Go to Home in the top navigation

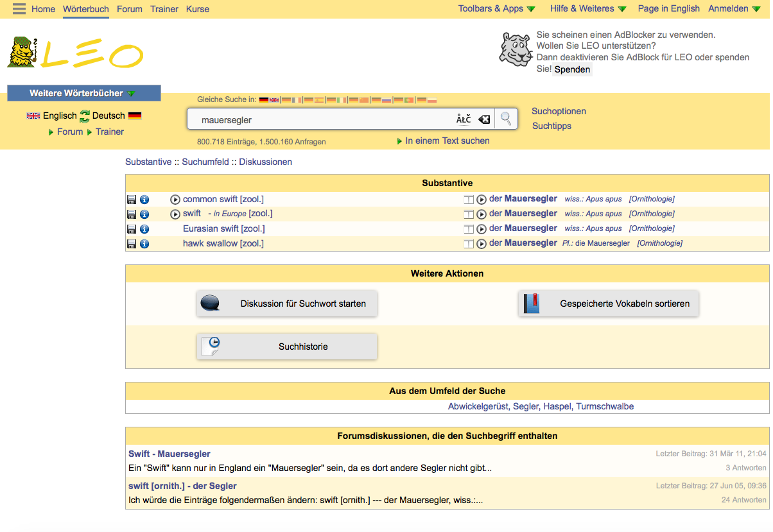(44, 9)
